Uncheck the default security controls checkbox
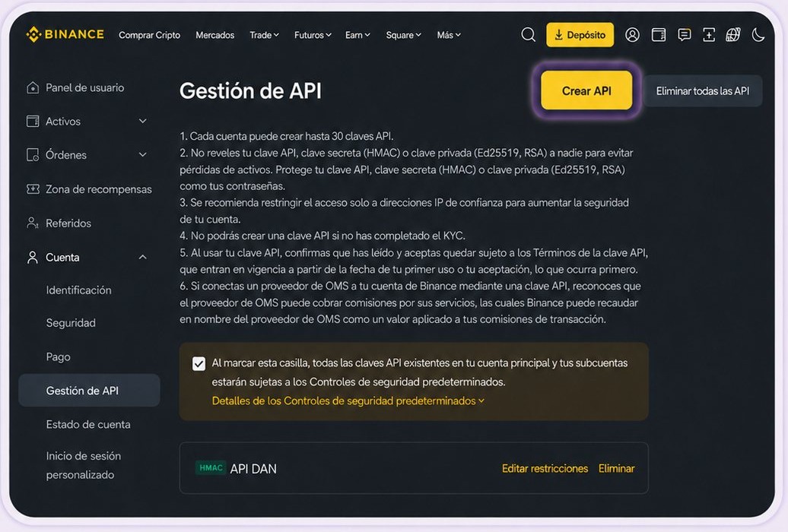The width and height of the screenshot is (788, 532). click(199, 364)
